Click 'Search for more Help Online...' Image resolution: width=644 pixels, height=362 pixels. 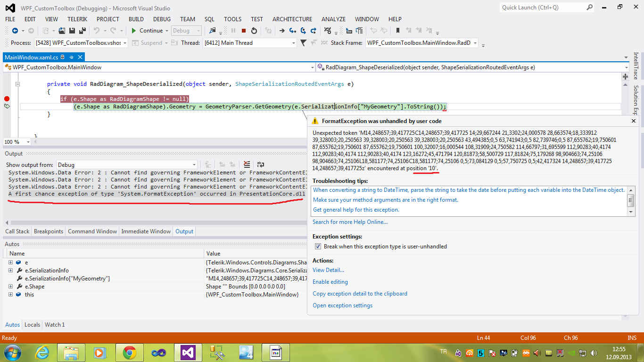click(x=350, y=222)
